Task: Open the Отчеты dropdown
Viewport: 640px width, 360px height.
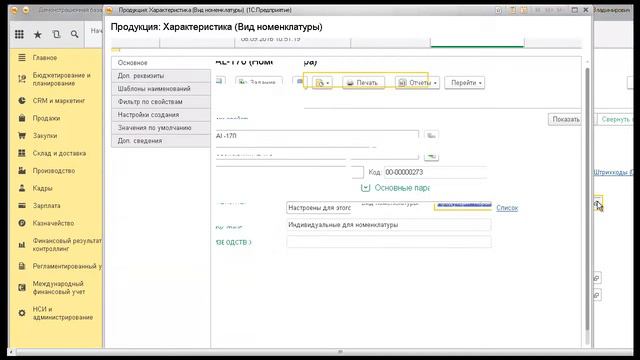Action: pos(417,83)
